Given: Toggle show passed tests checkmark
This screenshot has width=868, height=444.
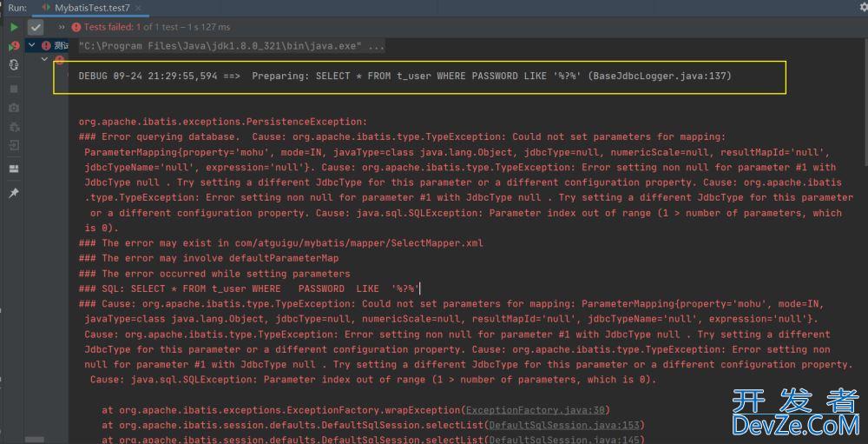Looking at the screenshot, I should 36,27.
